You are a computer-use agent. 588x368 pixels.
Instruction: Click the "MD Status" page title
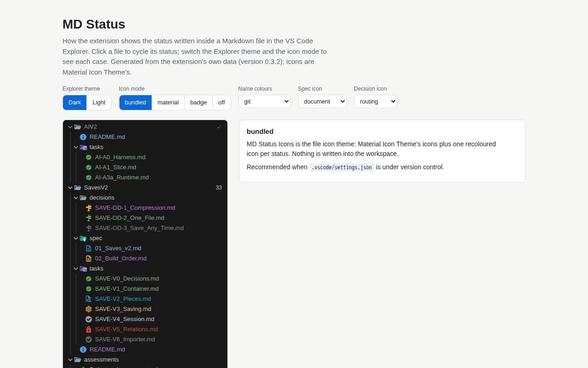click(x=94, y=24)
